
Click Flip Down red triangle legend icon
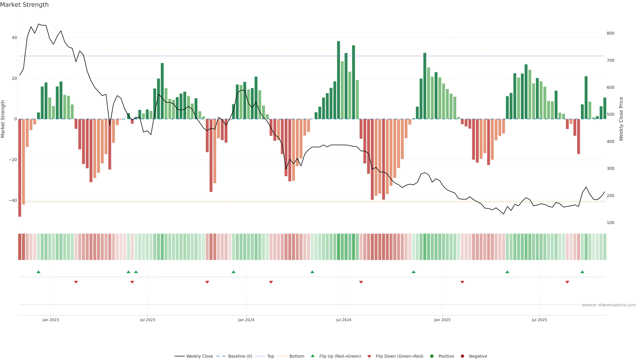click(369, 356)
